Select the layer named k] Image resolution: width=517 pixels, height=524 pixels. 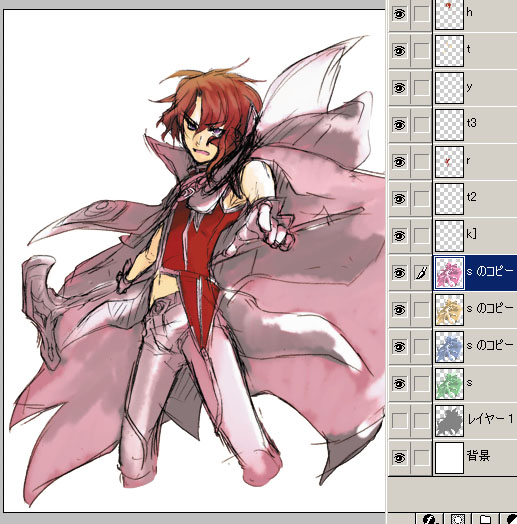point(471,234)
